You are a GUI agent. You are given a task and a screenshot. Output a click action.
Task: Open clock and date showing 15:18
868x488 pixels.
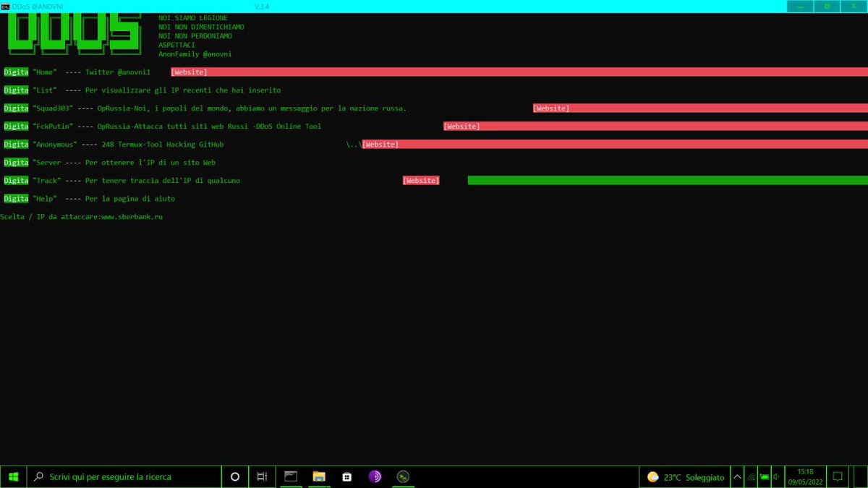click(x=805, y=477)
